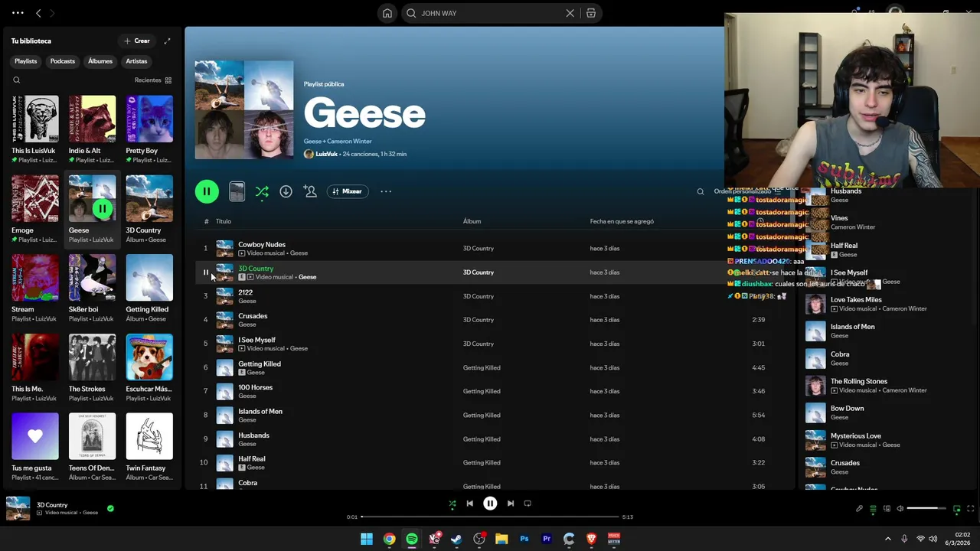Toggle shuffle in the bottom player bar
980x551 pixels.
[452, 504]
